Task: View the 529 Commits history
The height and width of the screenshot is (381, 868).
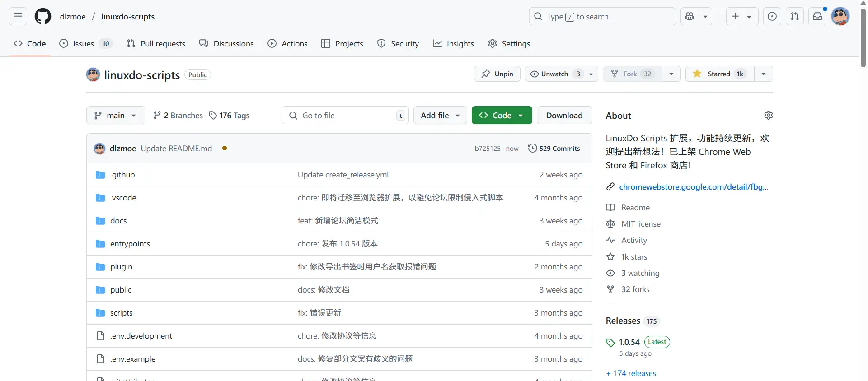Action: pyautogui.click(x=554, y=149)
